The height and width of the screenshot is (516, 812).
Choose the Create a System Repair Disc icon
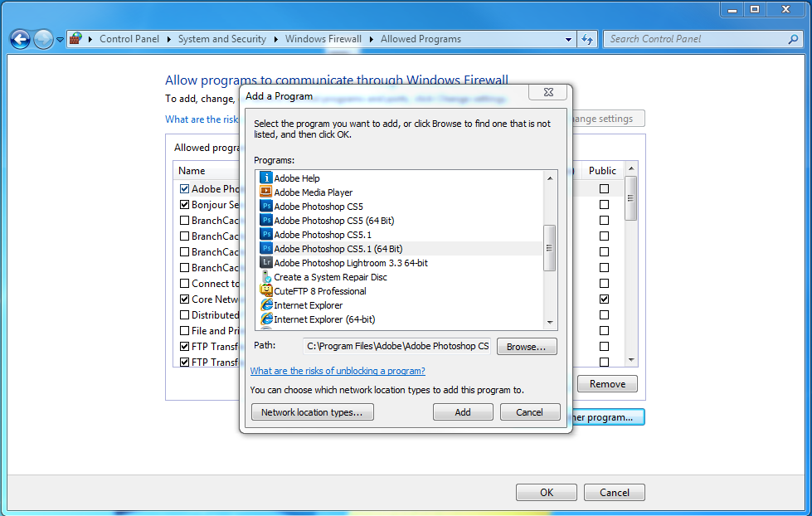265,276
